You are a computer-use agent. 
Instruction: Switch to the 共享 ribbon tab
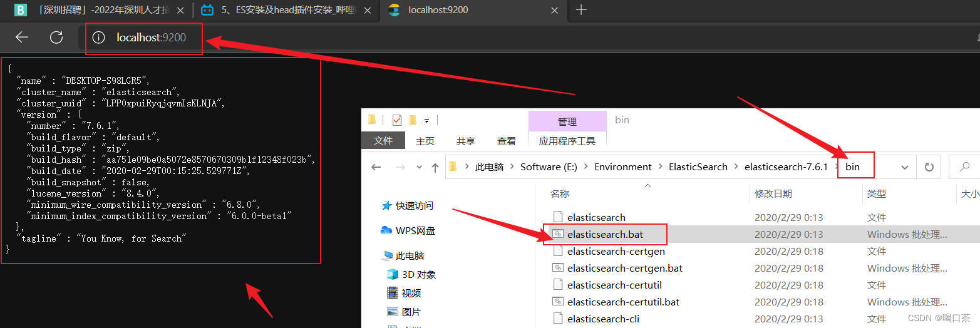tap(466, 141)
